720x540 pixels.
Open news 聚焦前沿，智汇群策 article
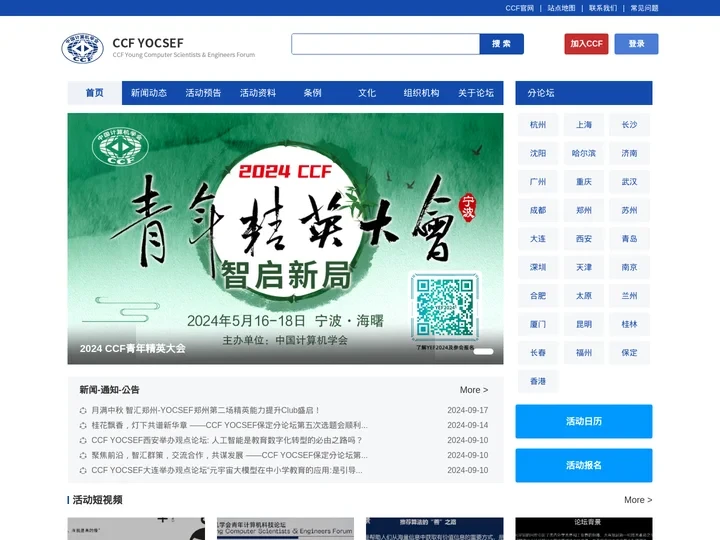coord(229,456)
